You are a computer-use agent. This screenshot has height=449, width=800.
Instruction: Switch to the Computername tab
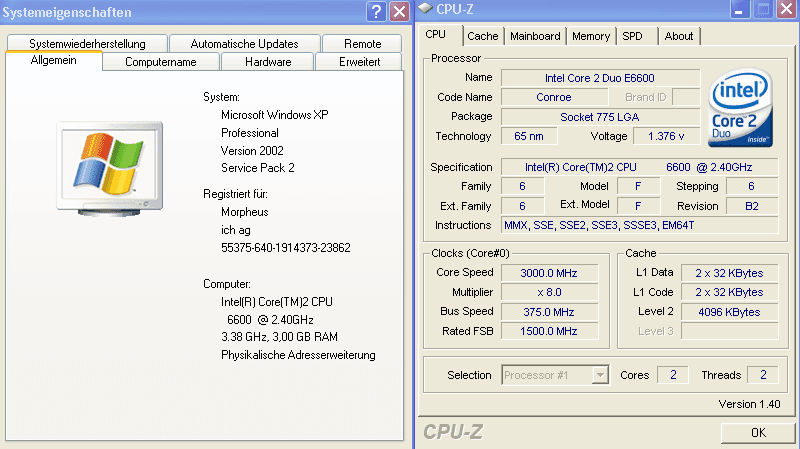click(x=161, y=62)
